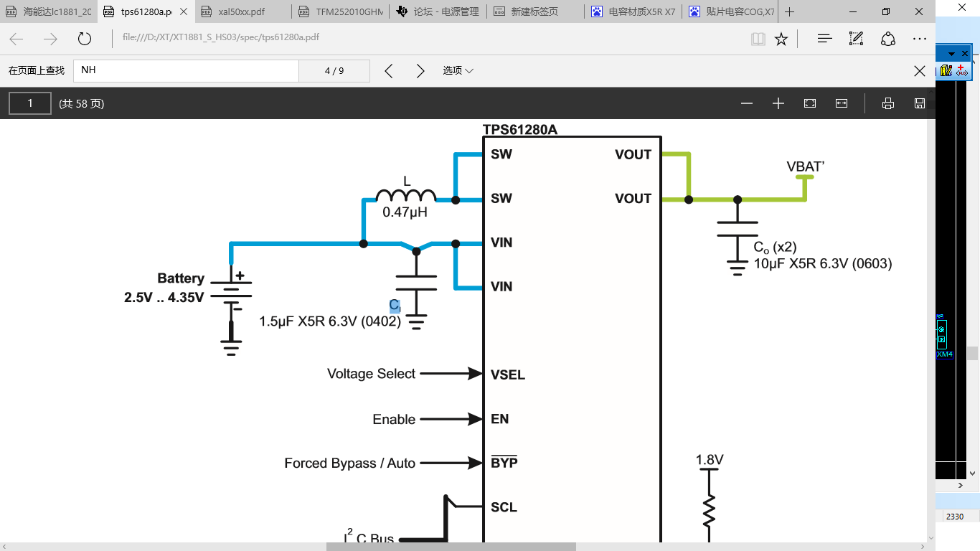This screenshot has width=980, height=551.
Task: Switch to the 贴片电容COG tab
Action: pyautogui.click(x=732, y=11)
